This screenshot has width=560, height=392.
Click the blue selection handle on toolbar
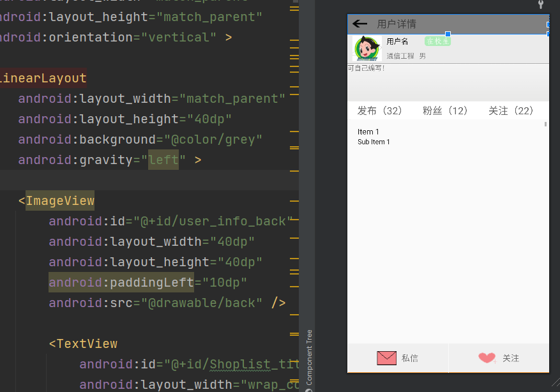point(448,34)
